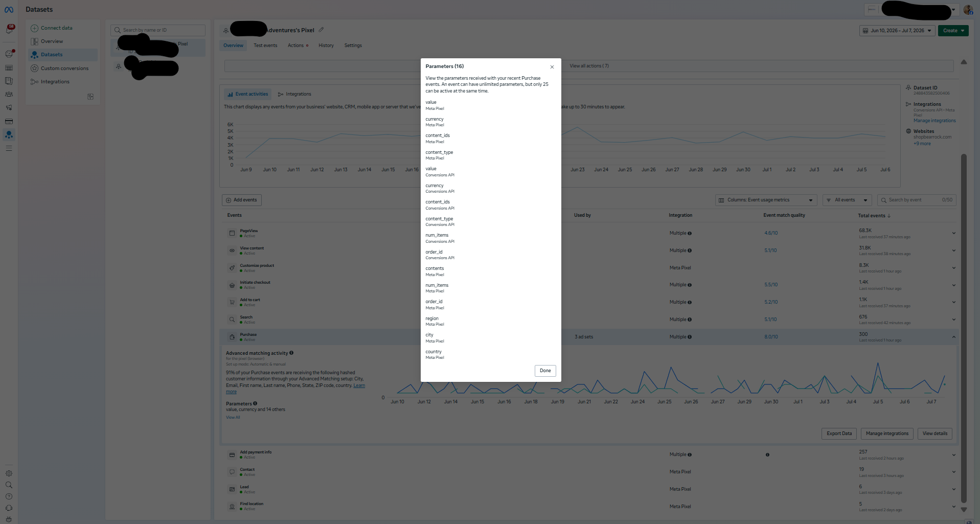Click the Export Data button
This screenshot has width=980, height=524.
point(839,434)
